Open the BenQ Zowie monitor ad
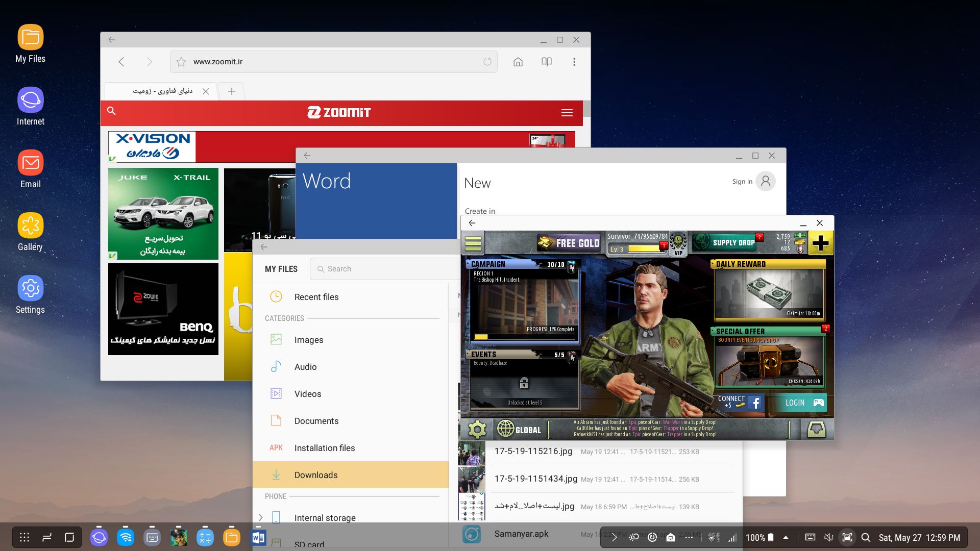Screen dimensions: 980x551 tap(163, 309)
